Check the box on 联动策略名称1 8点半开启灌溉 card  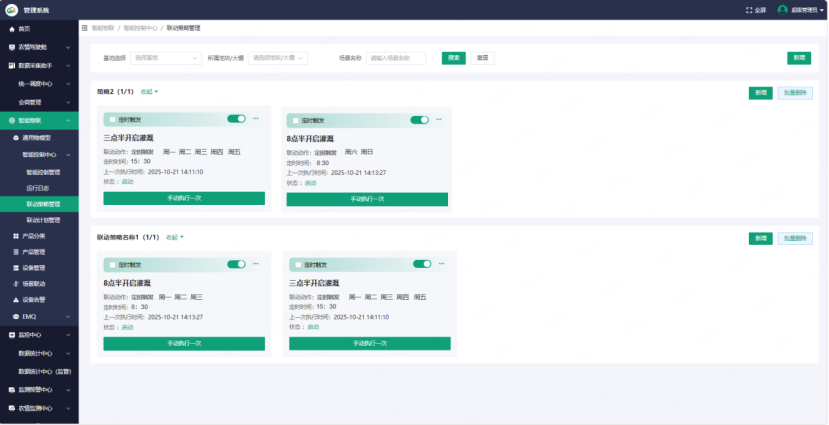pyautogui.click(x=112, y=265)
